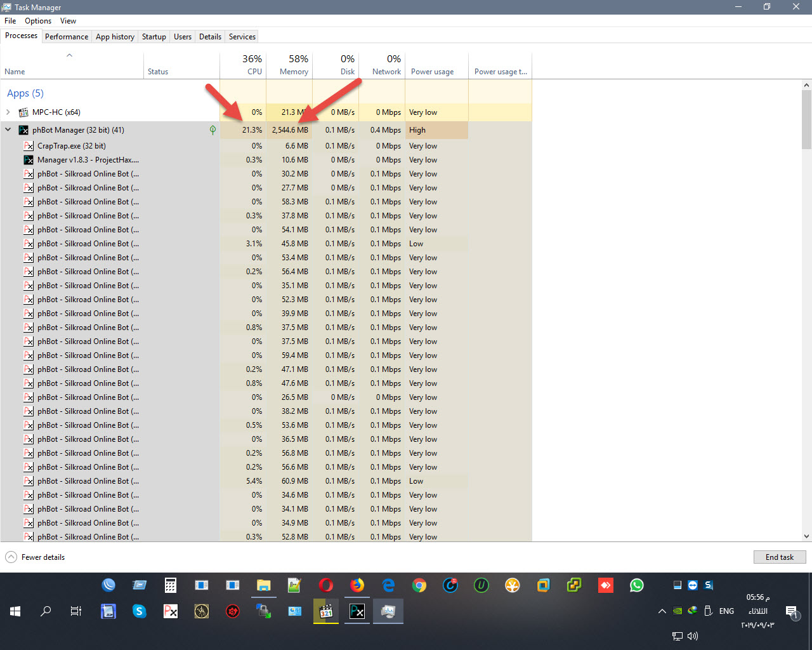Image resolution: width=812 pixels, height=650 pixels.
Task: Open Microsoft Edge from the taskbar
Action: [x=388, y=585]
